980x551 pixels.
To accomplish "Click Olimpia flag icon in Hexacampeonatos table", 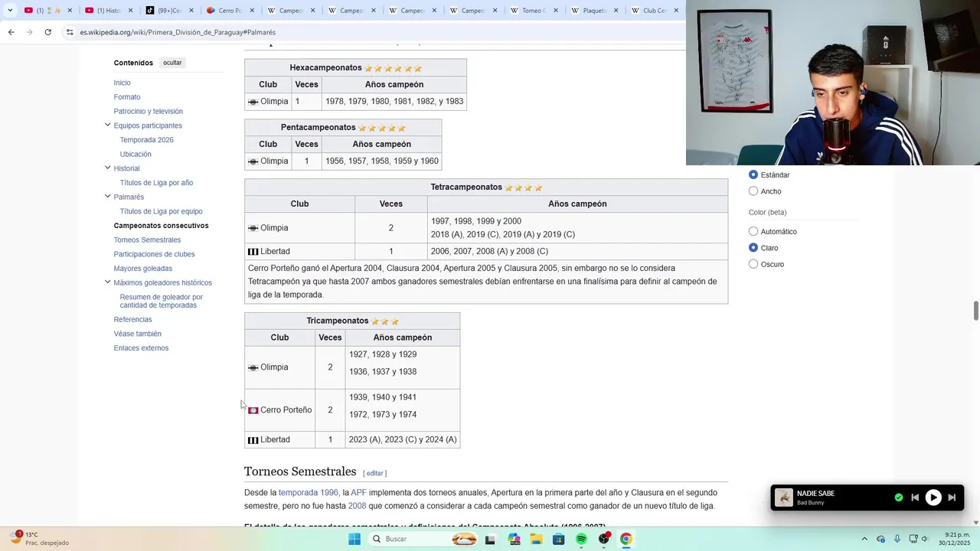I will (253, 102).
